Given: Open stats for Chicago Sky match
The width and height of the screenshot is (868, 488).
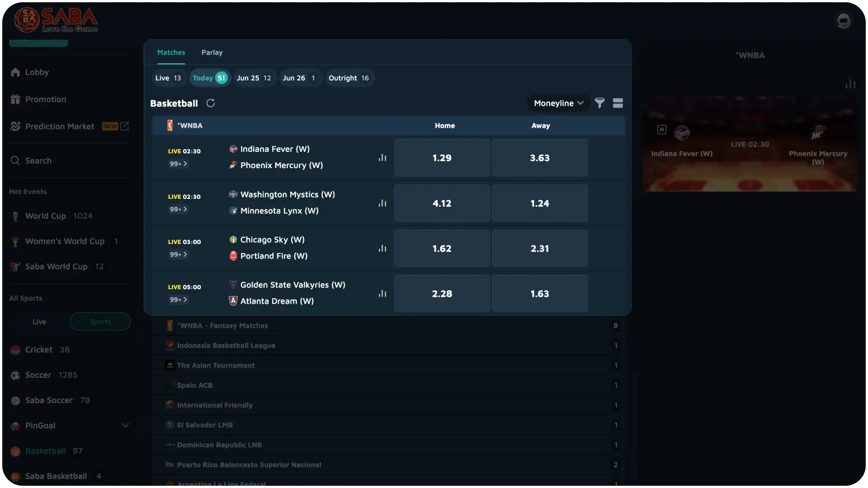Looking at the screenshot, I should pos(382,249).
